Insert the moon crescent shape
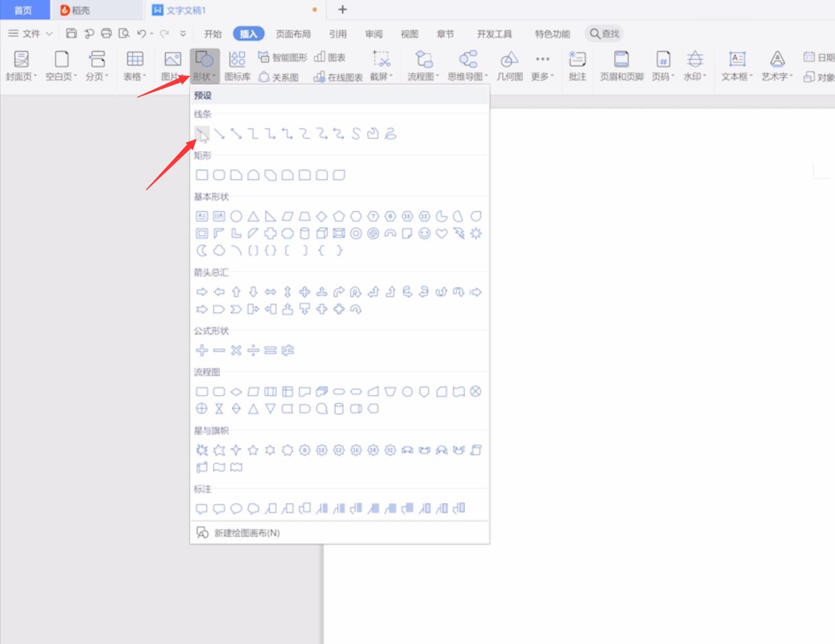 click(x=202, y=250)
